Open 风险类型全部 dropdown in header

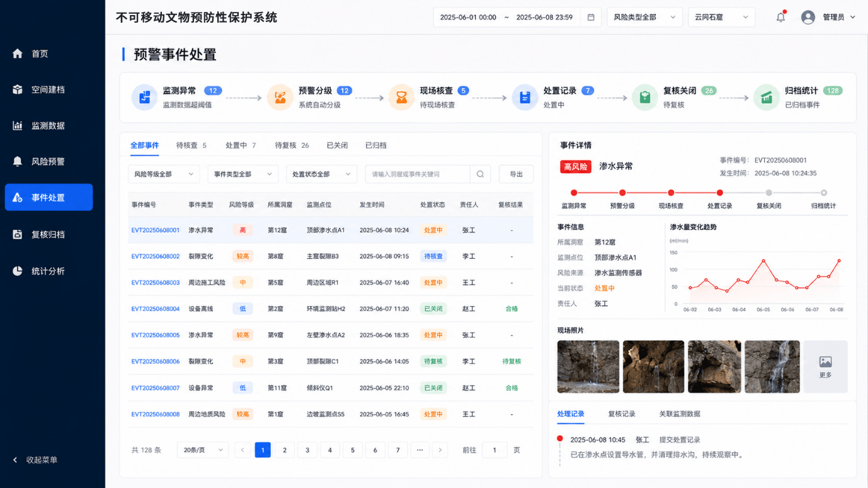tap(644, 17)
